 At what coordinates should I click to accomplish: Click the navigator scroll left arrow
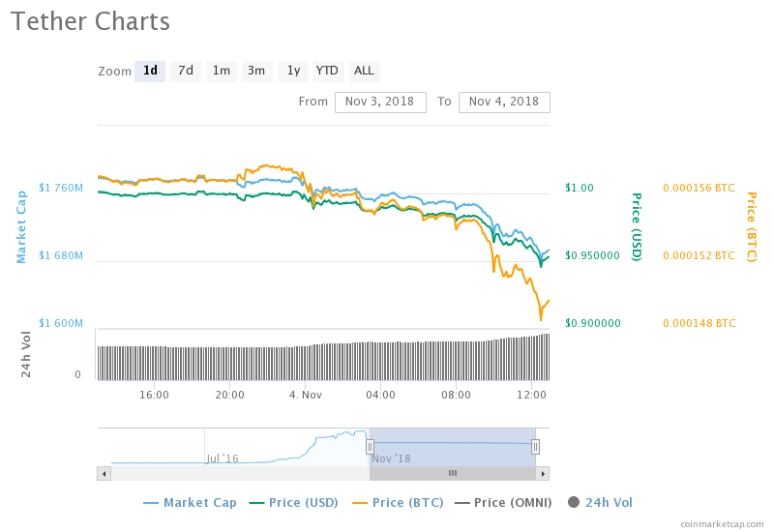tap(104, 473)
